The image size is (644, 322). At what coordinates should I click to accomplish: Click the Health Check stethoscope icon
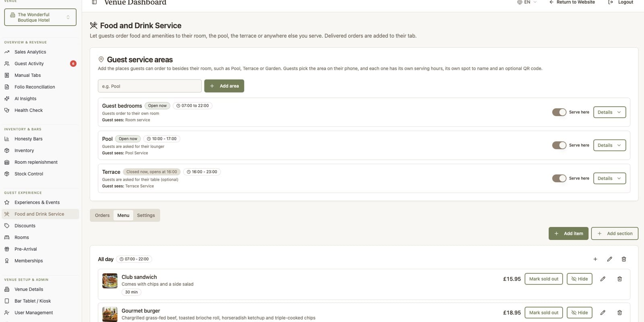pos(7,110)
